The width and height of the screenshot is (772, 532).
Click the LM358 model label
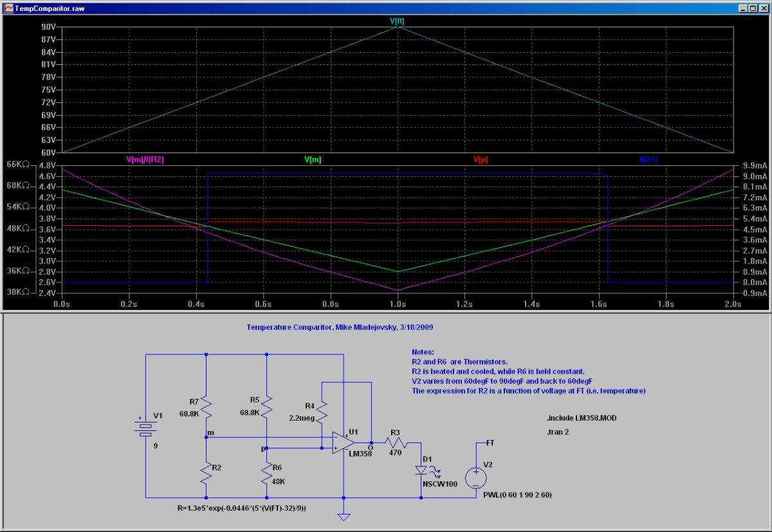coord(359,453)
